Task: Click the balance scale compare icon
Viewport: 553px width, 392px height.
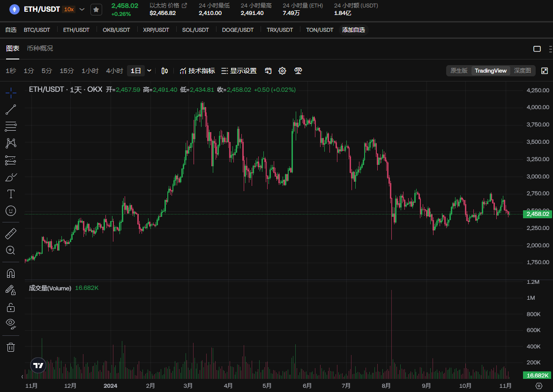Action: point(298,71)
